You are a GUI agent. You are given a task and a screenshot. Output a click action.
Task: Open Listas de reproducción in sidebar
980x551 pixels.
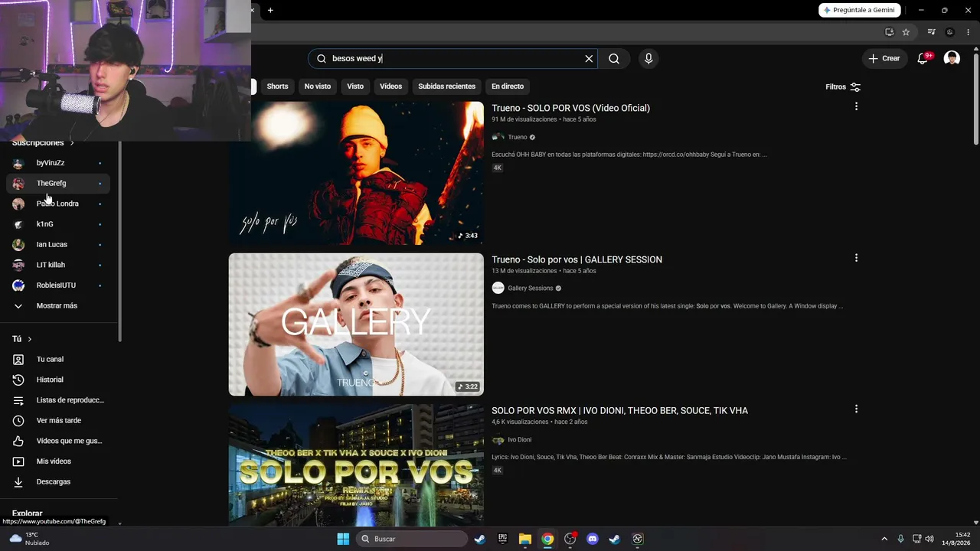pyautogui.click(x=58, y=400)
